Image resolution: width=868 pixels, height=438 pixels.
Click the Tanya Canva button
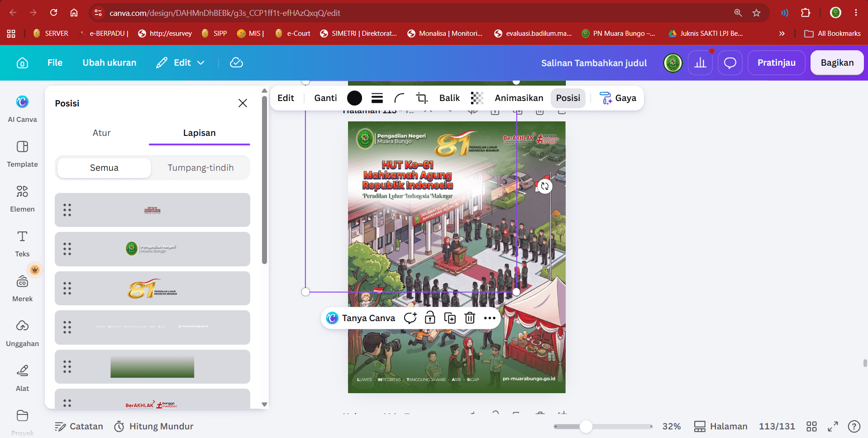pyautogui.click(x=361, y=318)
